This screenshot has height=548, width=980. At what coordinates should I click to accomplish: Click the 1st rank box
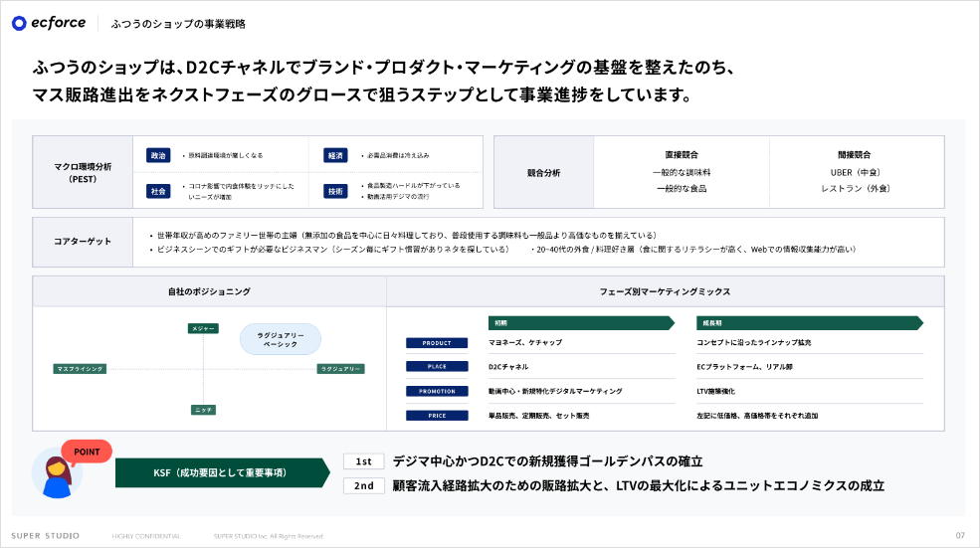363,461
